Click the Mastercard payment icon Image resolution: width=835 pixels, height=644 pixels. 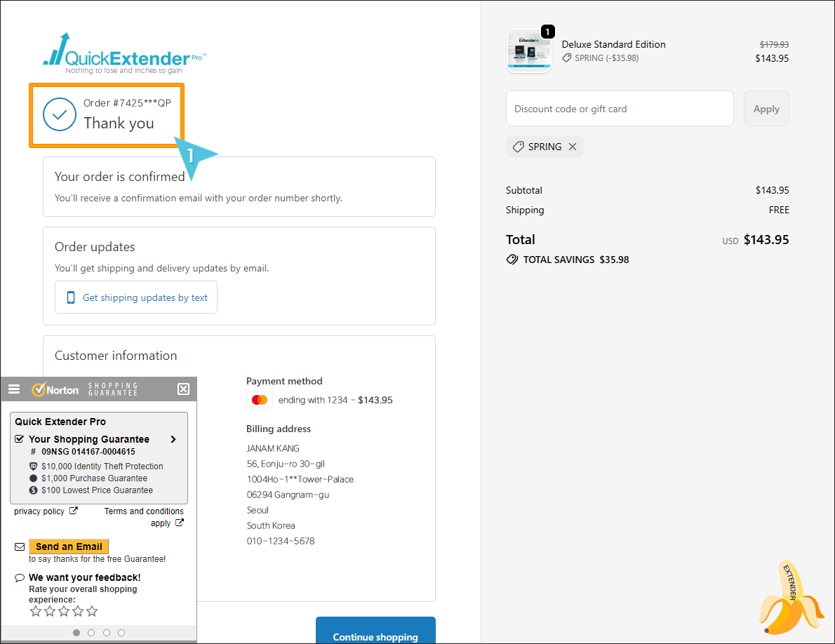click(260, 400)
